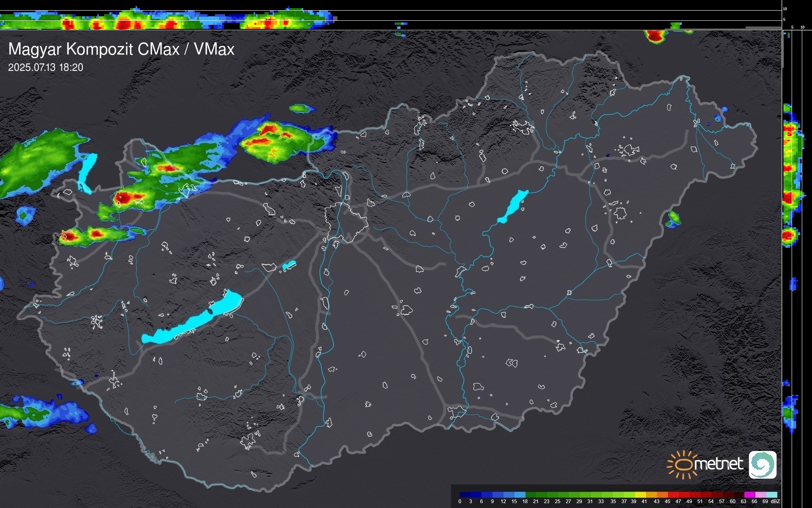The height and width of the screenshot is (508, 812).
Task: Click the small cyan Lake Velence
Action: [x=289, y=265]
